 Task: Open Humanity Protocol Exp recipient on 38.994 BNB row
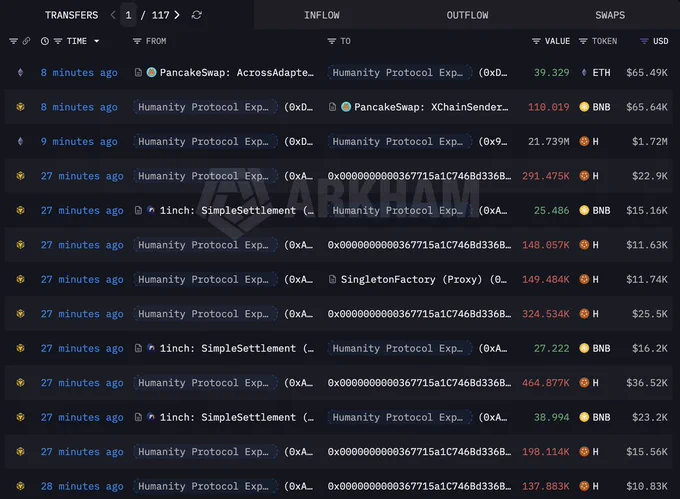[399, 417]
